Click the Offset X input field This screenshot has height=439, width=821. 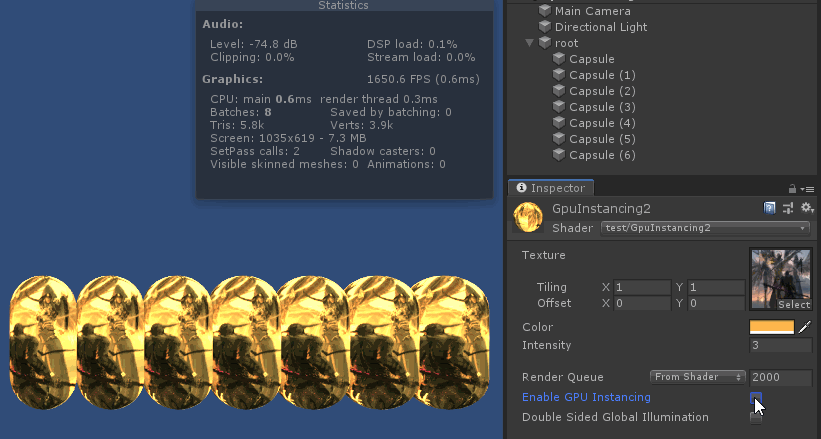coord(642,303)
